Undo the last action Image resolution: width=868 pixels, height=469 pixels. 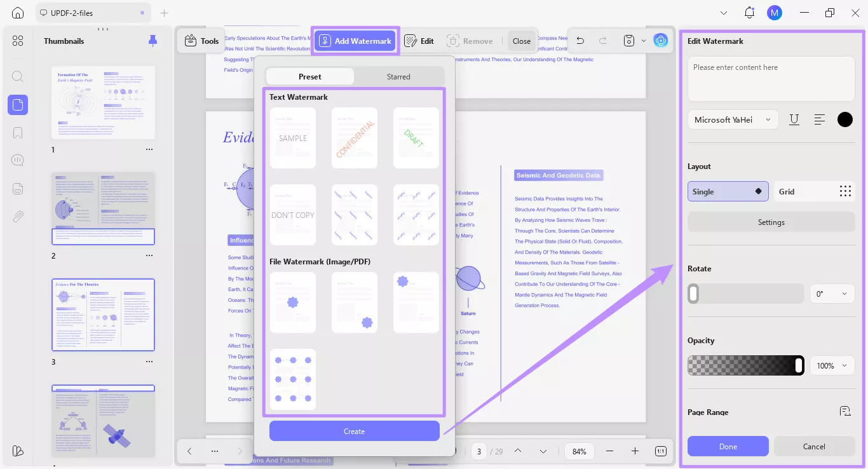[580, 41]
